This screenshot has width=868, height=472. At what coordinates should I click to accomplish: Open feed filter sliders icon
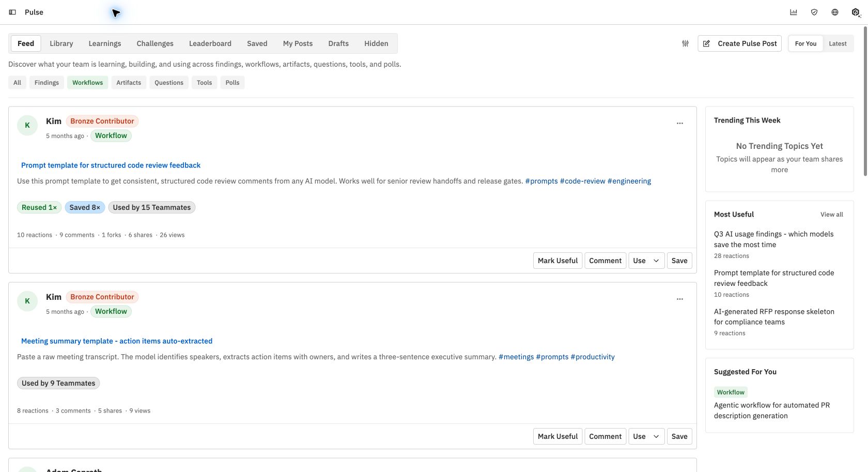pyautogui.click(x=685, y=43)
